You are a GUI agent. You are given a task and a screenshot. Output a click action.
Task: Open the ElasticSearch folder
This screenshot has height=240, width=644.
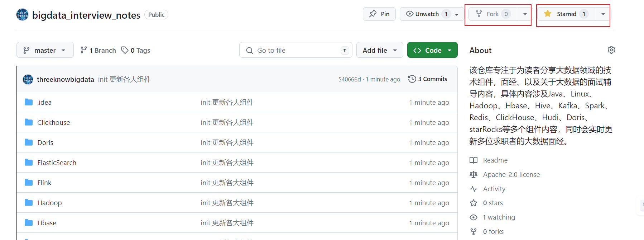point(57,163)
